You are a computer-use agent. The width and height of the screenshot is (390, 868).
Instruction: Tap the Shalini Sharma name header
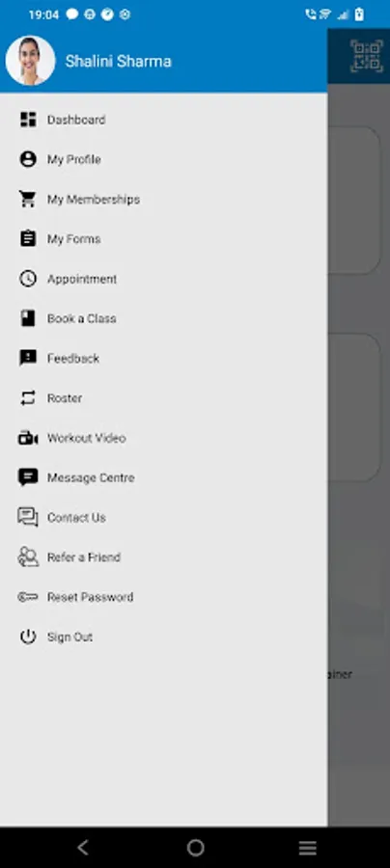pos(118,61)
